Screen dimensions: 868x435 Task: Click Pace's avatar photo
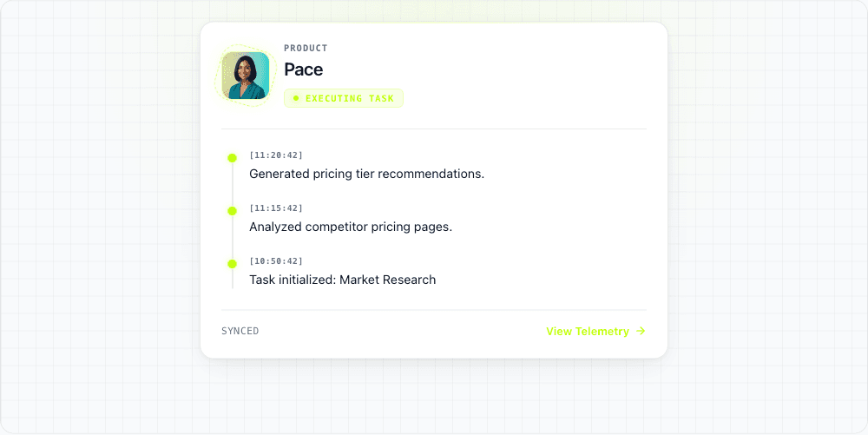point(245,76)
